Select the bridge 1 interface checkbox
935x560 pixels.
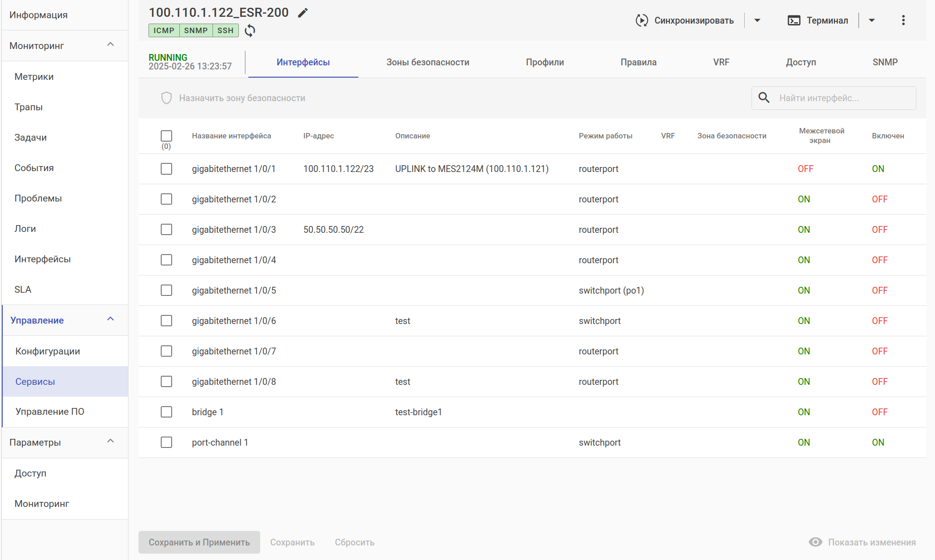point(167,412)
